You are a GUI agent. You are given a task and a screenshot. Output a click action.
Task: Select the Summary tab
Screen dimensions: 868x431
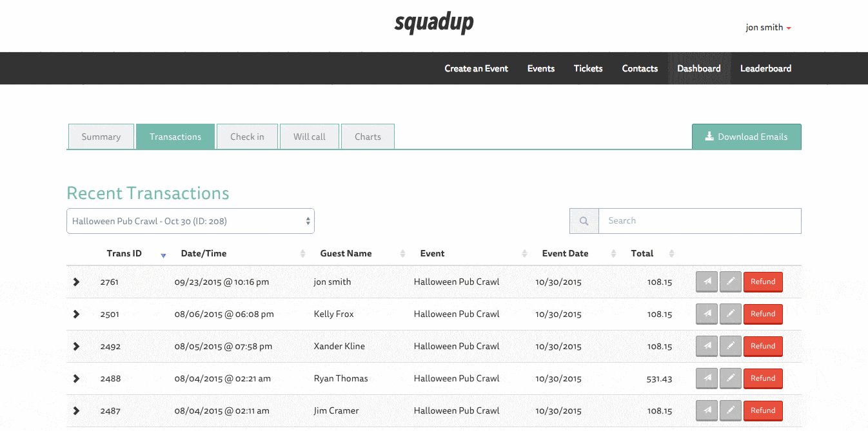(101, 137)
